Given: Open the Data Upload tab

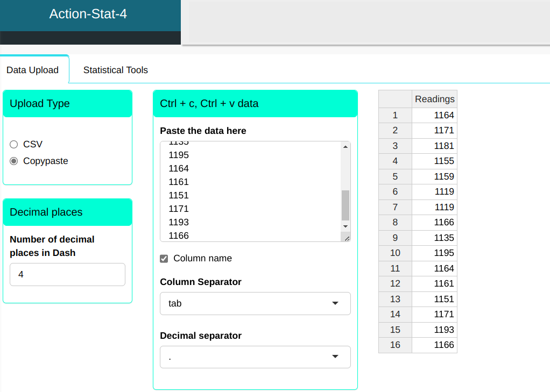Looking at the screenshot, I should tap(32, 70).
